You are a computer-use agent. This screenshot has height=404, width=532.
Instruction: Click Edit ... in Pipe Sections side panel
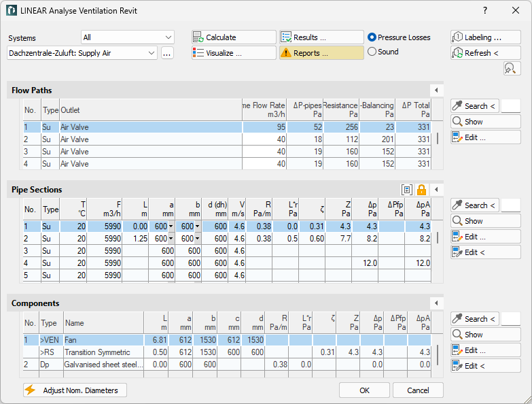(x=486, y=237)
